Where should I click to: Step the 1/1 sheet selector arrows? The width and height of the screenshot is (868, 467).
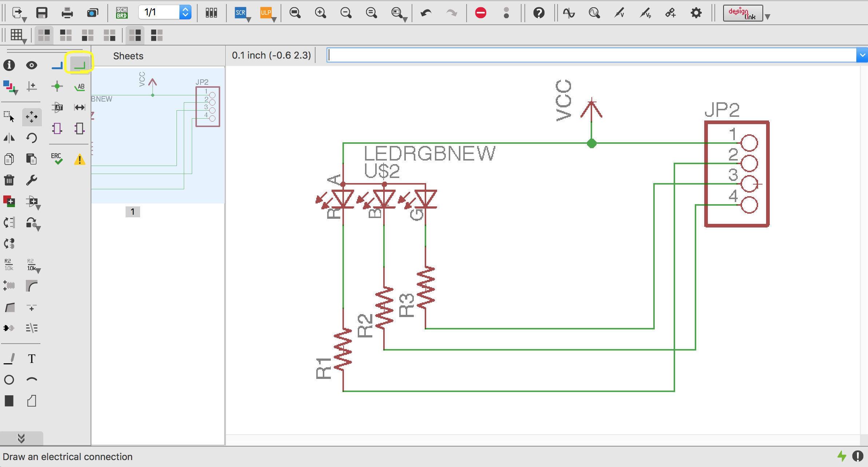click(x=186, y=12)
